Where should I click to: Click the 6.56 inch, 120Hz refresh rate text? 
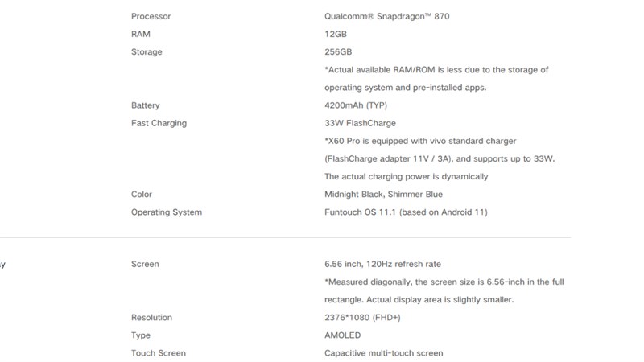click(382, 264)
